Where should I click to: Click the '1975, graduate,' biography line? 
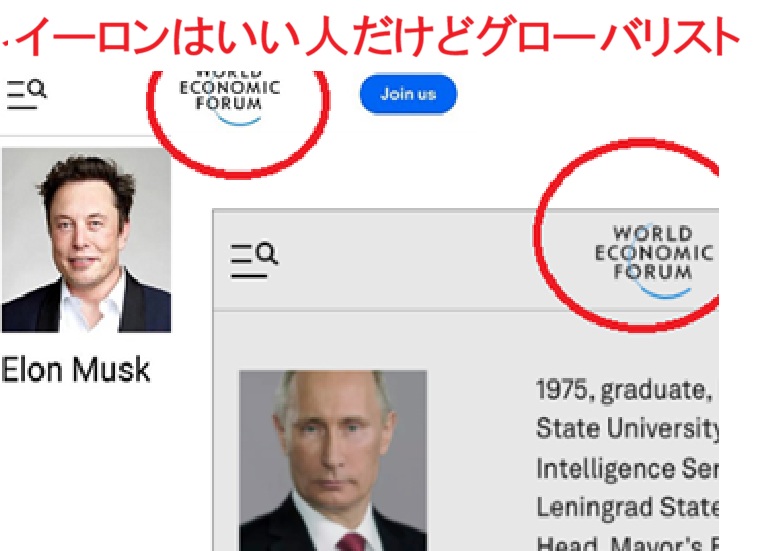tap(623, 390)
